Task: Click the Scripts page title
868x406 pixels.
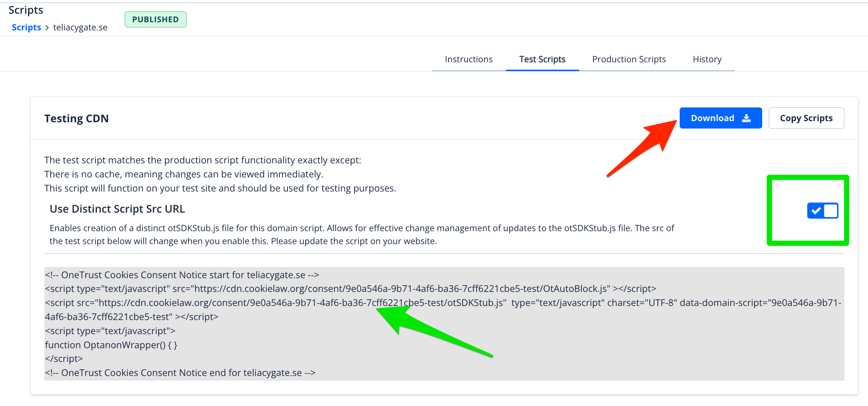Action: point(26,10)
